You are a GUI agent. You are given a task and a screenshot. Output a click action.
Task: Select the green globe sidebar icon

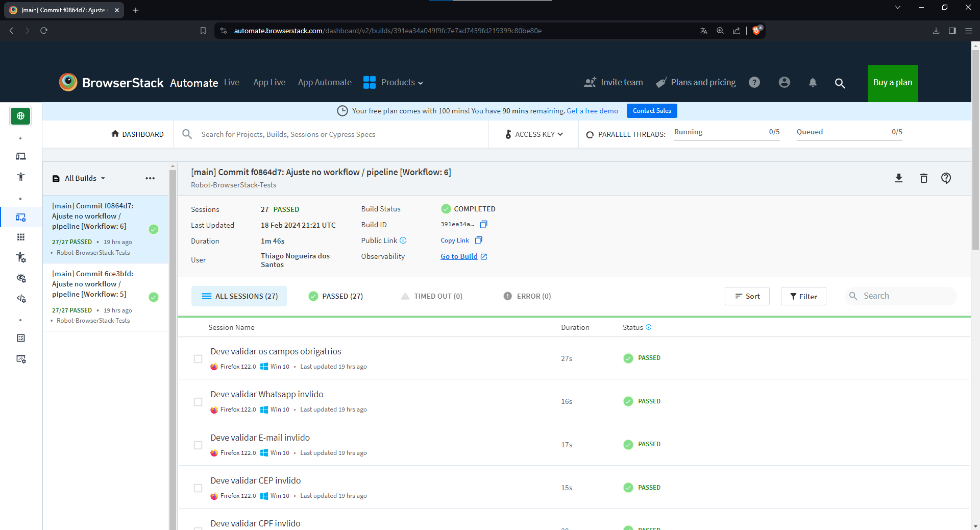point(20,116)
